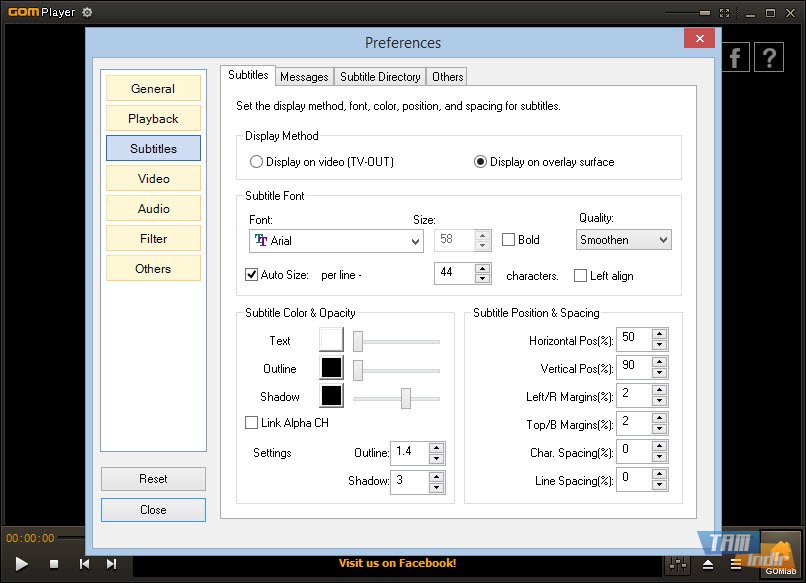The image size is (806, 583).
Task: Pick the subtitle Outline color swatch
Action: click(331, 368)
